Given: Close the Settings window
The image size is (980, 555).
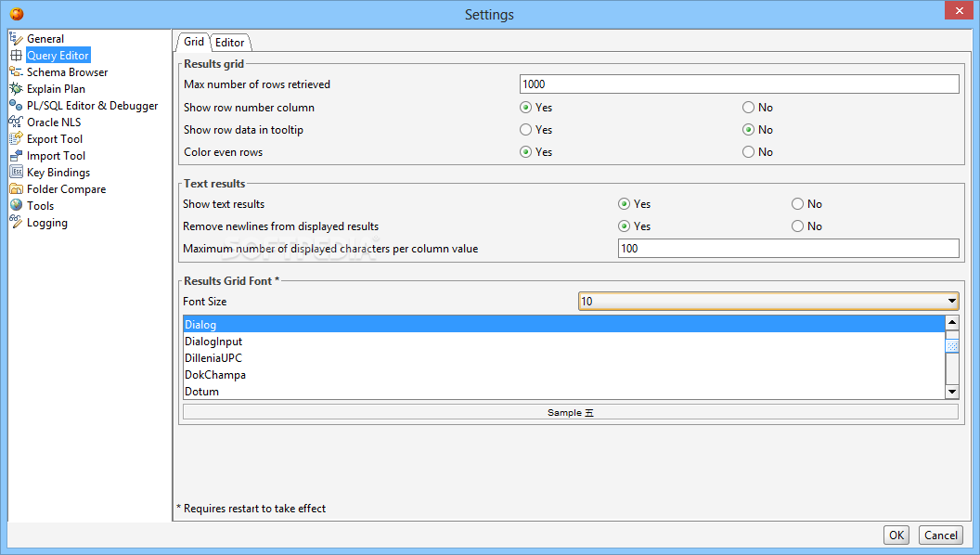Looking at the screenshot, I should (x=959, y=10).
